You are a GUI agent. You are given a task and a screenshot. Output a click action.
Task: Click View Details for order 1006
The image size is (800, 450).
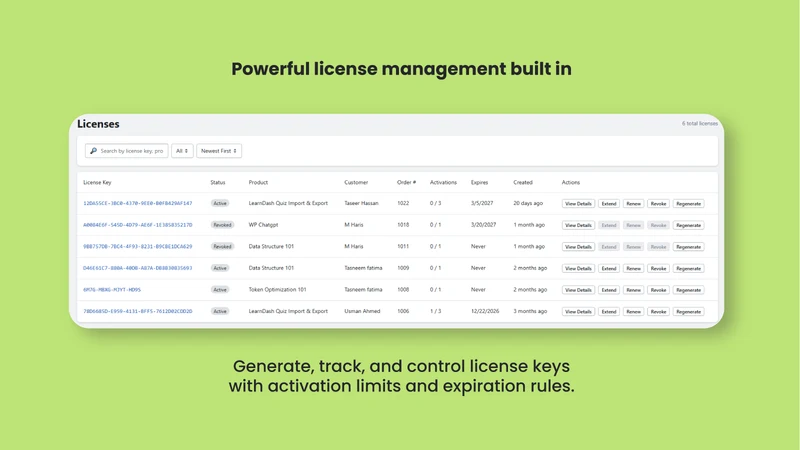[578, 312]
